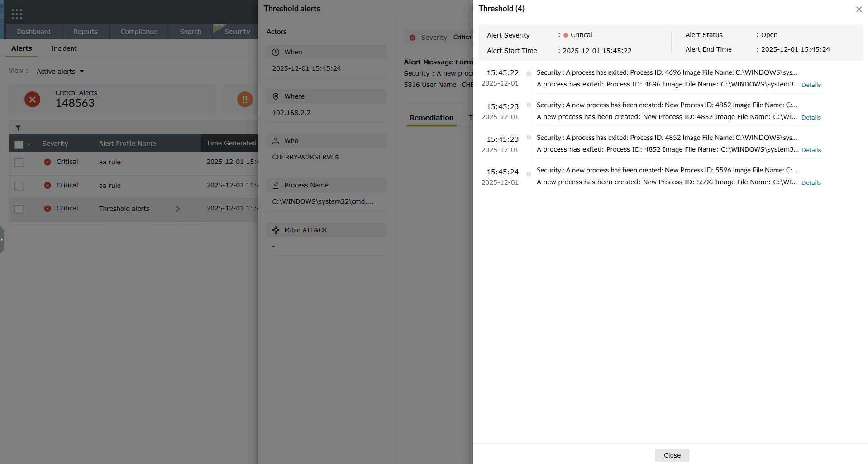Click the location pin icon beside Where
This screenshot has height=464, width=868.
pyautogui.click(x=276, y=96)
